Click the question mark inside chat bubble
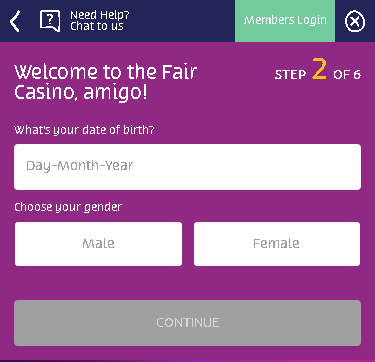Viewport: 375px width, 362px height. click(50, 19)
